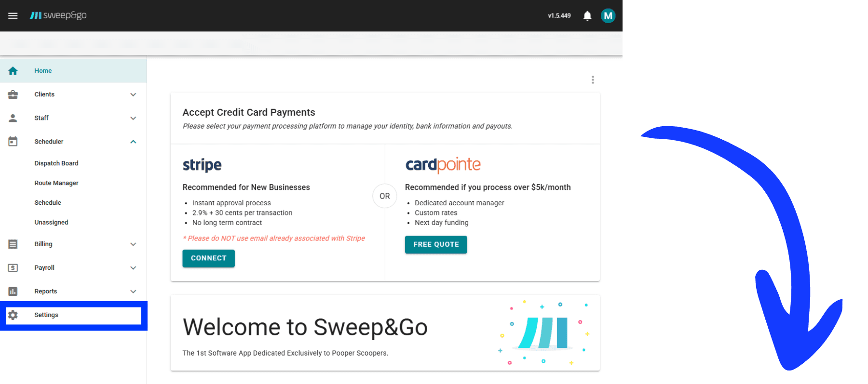Click the M profile avatar

[608, 15]
